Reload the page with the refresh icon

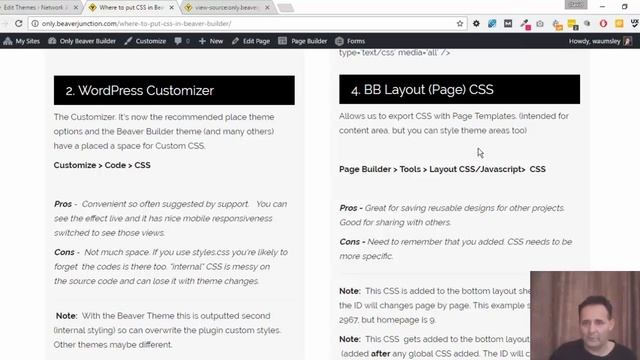[x=18, y=23]
